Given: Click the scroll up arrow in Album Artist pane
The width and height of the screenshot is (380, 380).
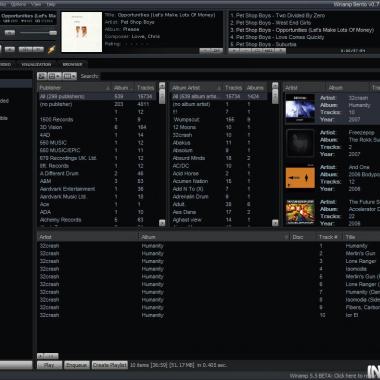Looking at the screenshot, I should tap(275, 86).
